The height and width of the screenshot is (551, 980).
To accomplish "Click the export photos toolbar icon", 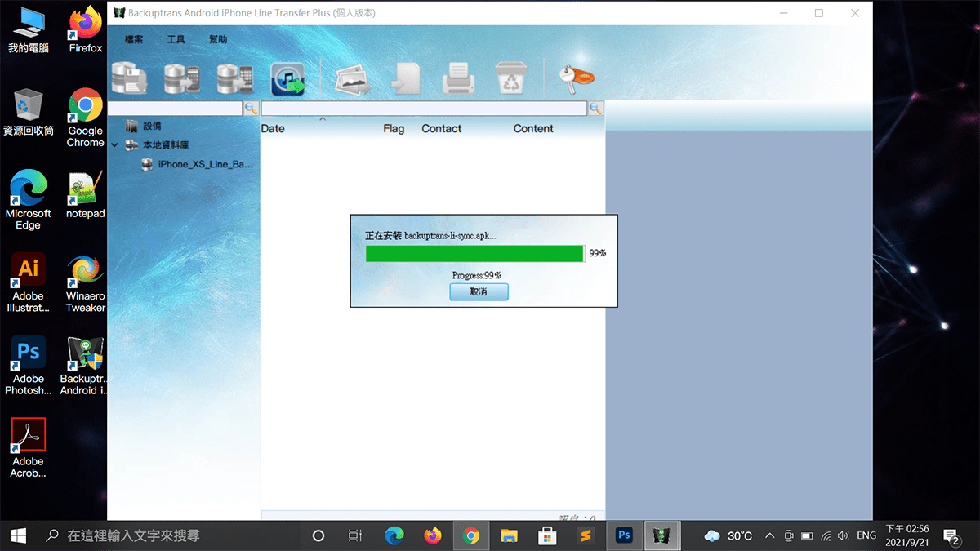I will pos(353,78).
